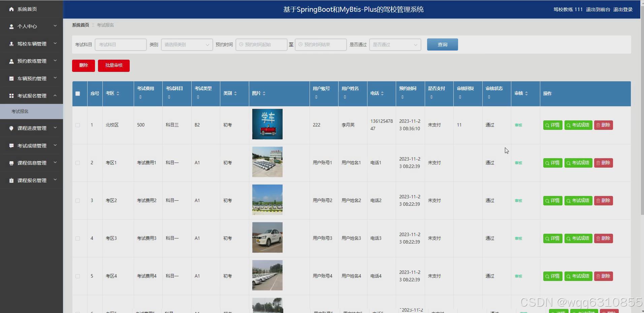Sort table by 考试费用 column arrows
The width and height of the screenshot is (644, 313).
click(140, 97)
